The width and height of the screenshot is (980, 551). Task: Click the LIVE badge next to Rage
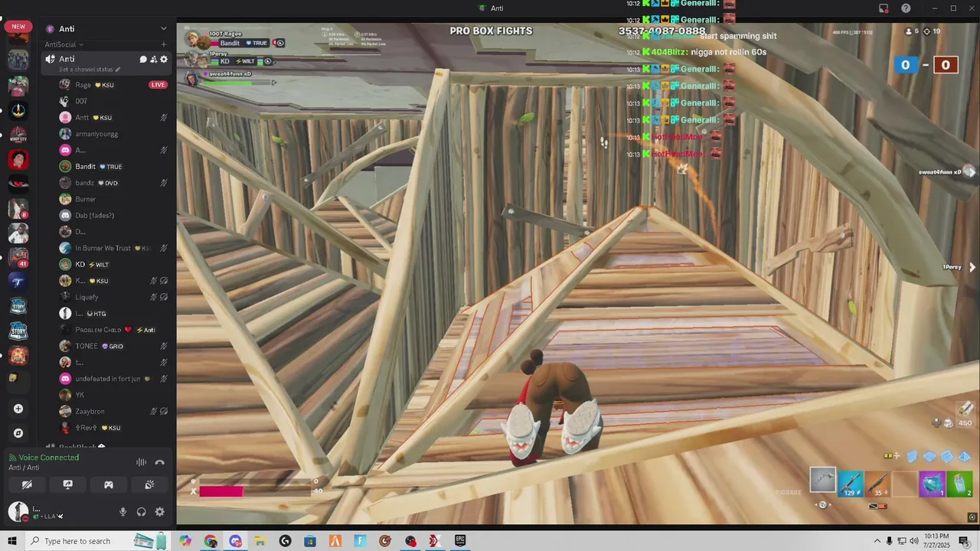pos(158,85)
